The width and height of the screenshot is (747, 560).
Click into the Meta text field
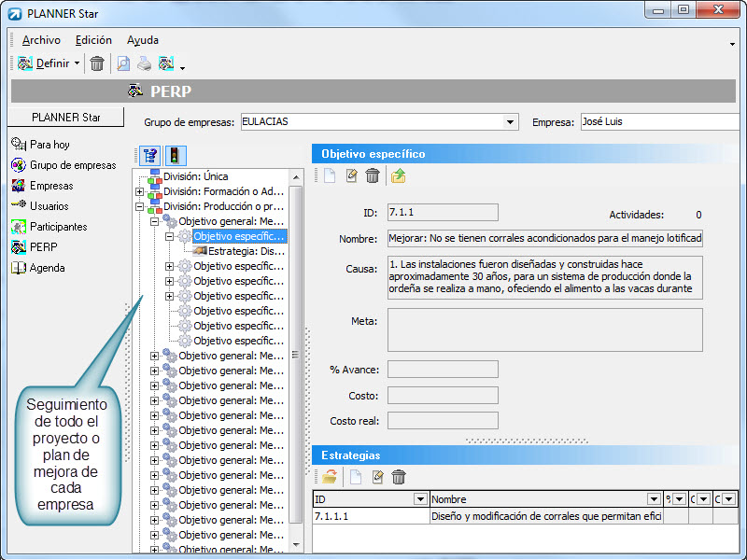tap(544, 329)
